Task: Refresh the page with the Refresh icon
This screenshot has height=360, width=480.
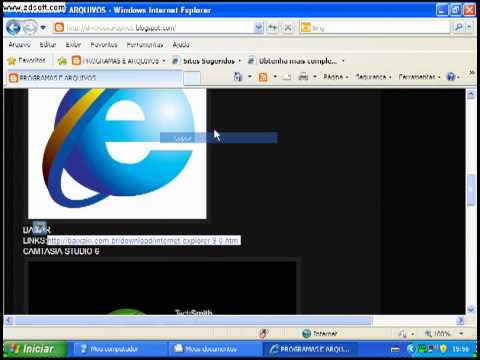Action: point(273,28)
